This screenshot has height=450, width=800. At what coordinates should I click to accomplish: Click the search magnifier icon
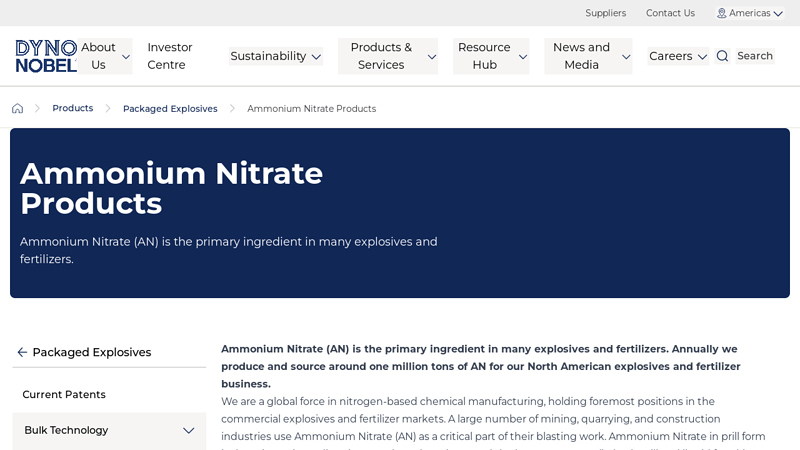pyautogui.click(x=722, y=56)
